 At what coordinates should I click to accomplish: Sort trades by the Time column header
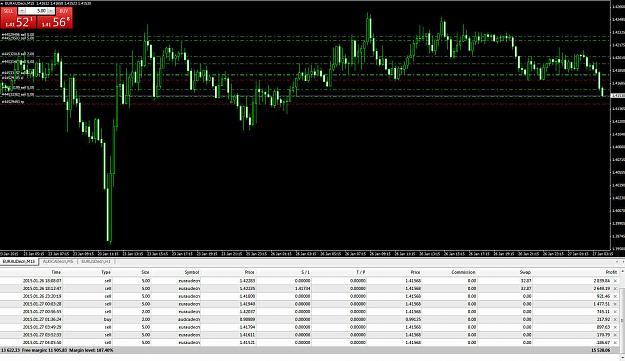point(56,272)
